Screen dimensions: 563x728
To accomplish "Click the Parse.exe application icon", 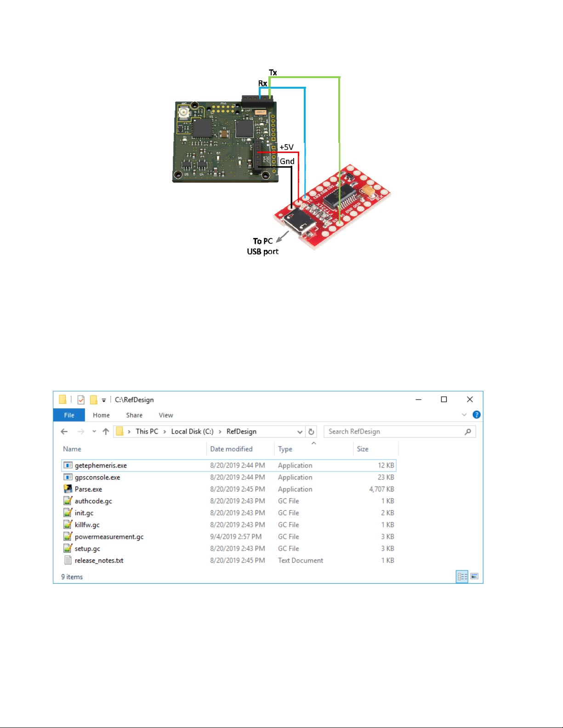I will point(68,489).
